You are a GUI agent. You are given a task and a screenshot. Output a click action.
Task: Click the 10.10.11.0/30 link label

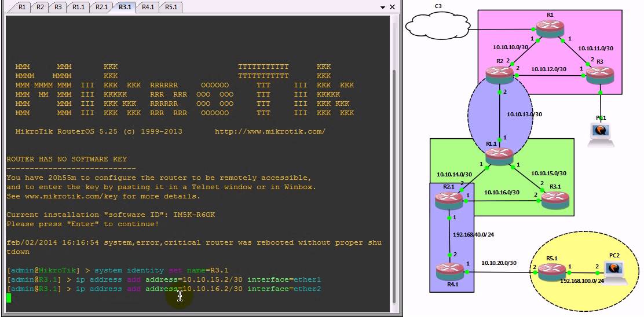point(595,48)
